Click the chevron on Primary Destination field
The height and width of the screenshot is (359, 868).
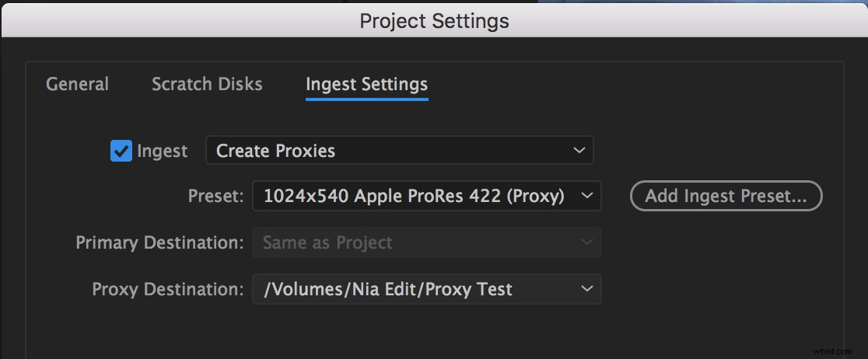click(x=586, y=242)
